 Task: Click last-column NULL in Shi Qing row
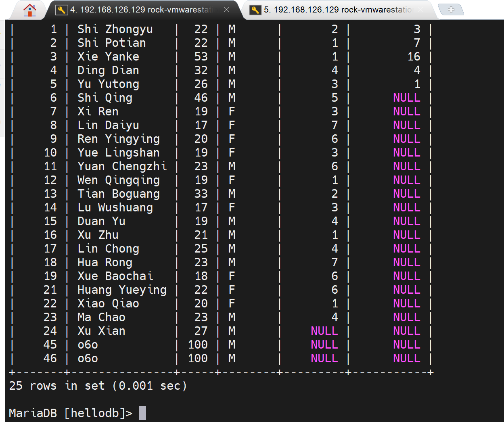click(406, 98)
